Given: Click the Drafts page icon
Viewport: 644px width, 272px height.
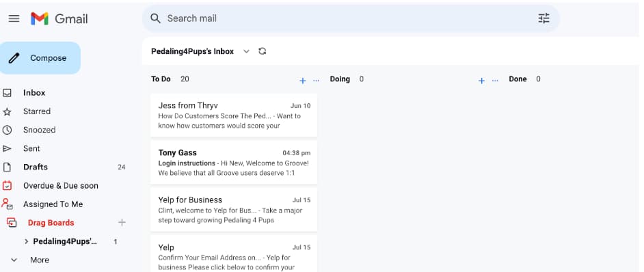Looking at the screenshot, I should point(7,167).
